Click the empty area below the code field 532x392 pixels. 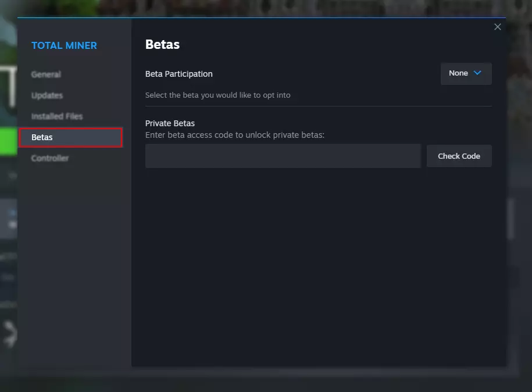tap(318, 262)
